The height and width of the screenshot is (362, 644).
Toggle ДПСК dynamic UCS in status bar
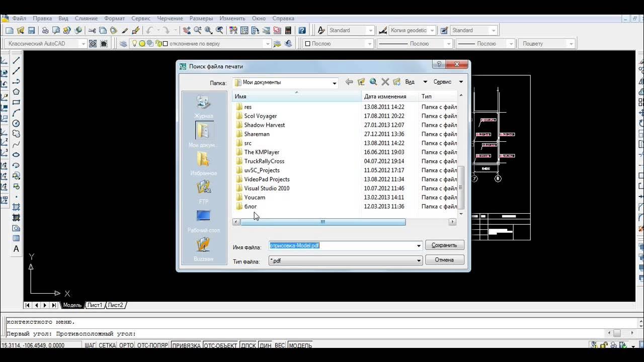pyautogui.click(x=249, y=345)
